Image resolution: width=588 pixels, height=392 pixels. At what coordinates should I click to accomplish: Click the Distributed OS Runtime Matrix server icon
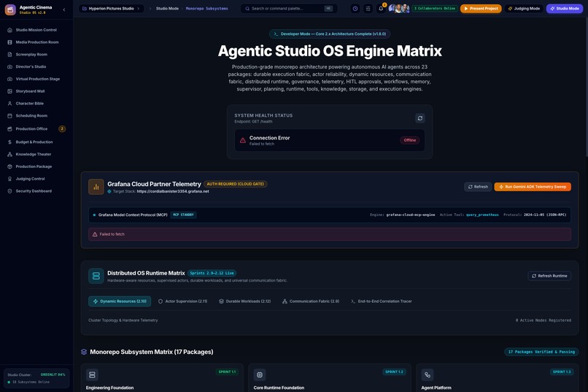point(96,276)
